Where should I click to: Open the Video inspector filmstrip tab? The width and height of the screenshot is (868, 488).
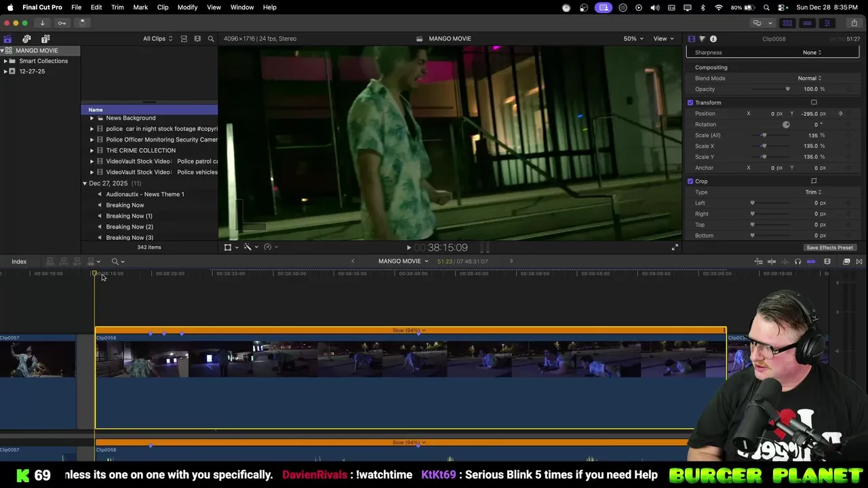691,39
